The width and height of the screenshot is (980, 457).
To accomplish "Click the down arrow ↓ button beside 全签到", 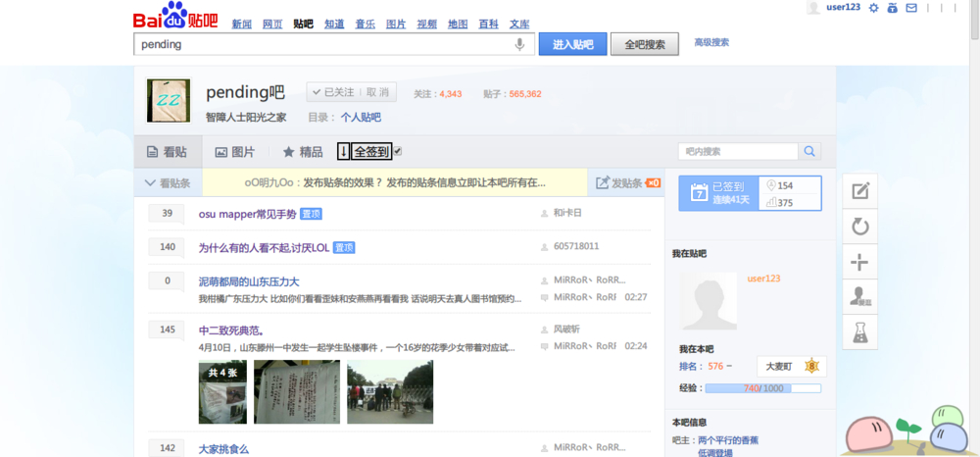I will coord(343,151).
